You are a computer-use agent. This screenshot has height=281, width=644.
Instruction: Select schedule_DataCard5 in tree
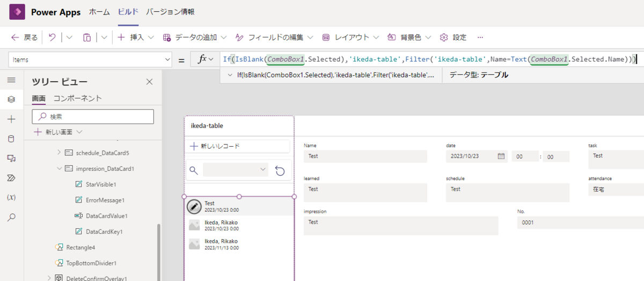103,153
